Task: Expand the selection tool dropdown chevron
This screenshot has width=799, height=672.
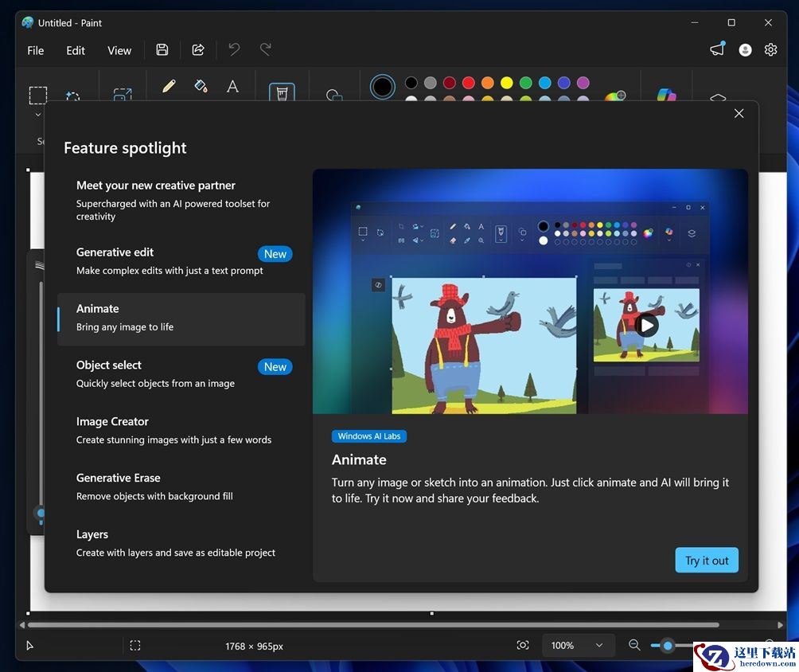Action: point(38,115)
